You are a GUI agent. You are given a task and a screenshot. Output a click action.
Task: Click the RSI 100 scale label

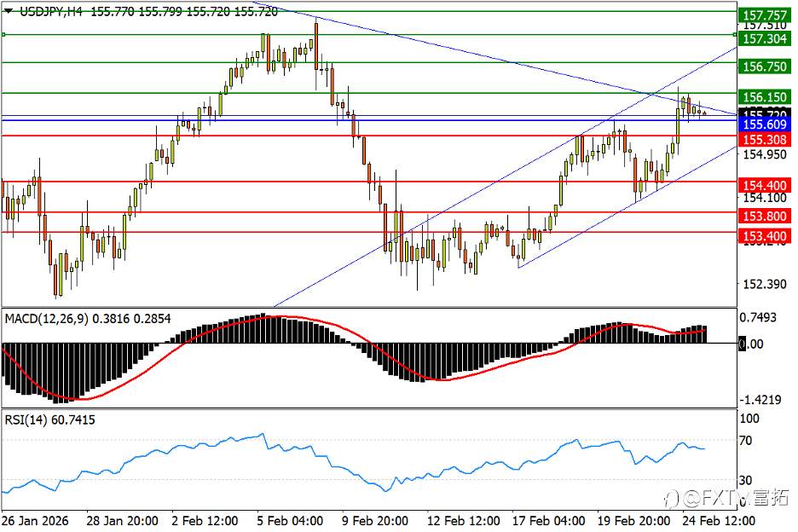749,419
